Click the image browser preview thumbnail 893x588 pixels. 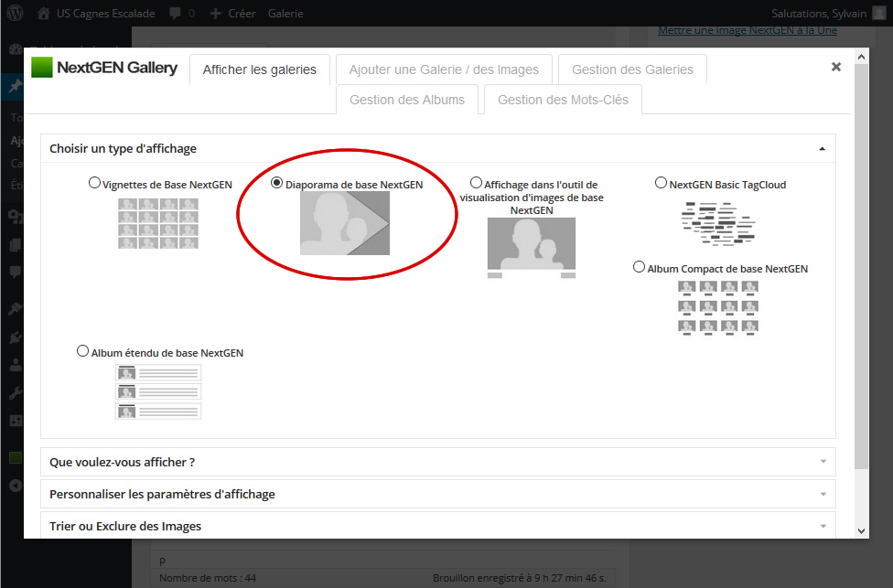click(532, 248)
